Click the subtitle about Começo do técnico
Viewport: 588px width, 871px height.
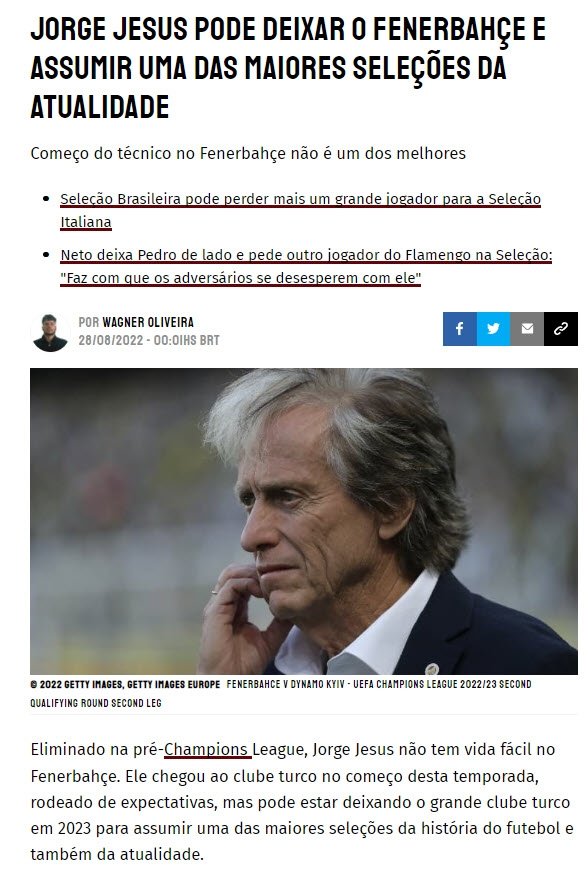(x=248, y=153)
